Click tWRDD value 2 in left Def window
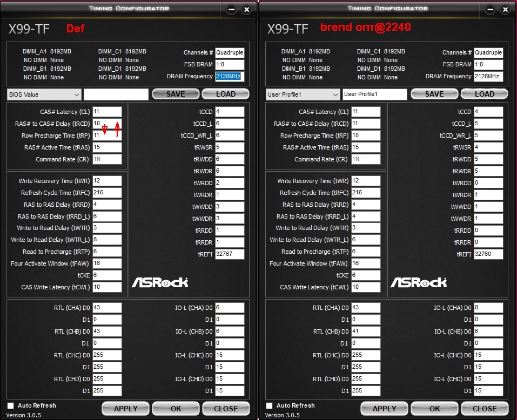The width and height of the screenshot is (517, 420). [230, 183]
